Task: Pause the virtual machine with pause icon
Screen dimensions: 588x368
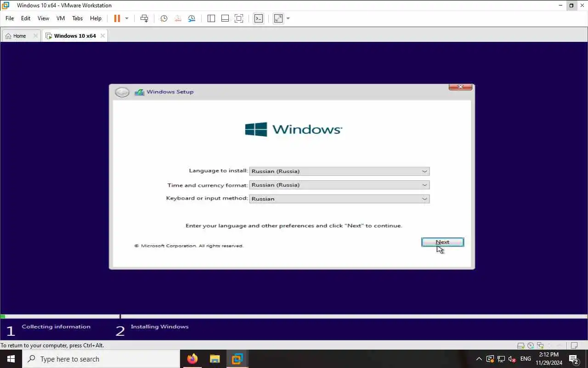Action: pyautogui.click(x=117, y=18)
